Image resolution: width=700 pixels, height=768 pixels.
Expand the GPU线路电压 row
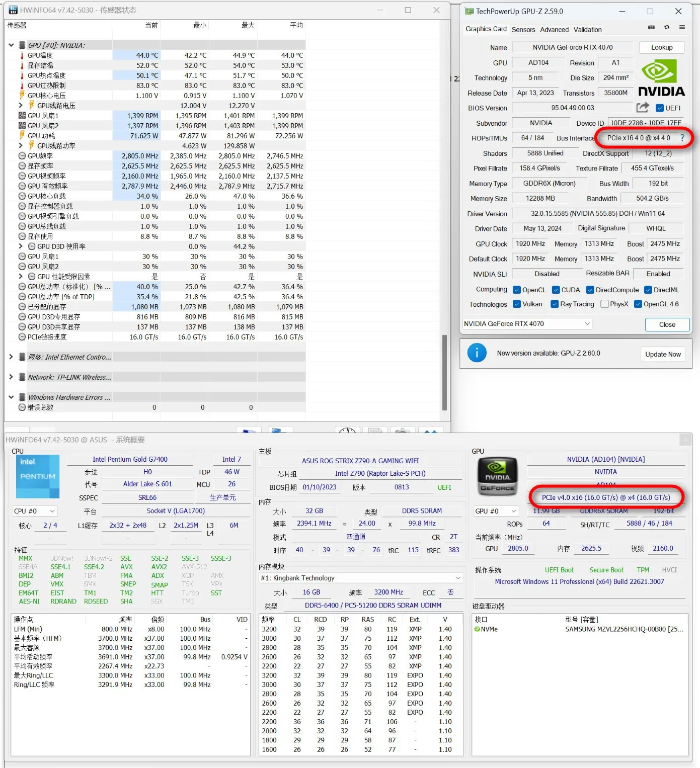(21, 106)
